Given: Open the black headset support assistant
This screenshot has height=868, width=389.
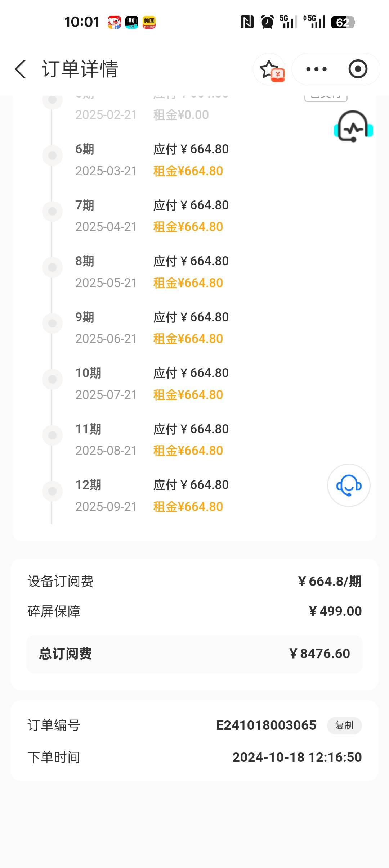Looking at the screenshot, I should (x=353, y=127).
